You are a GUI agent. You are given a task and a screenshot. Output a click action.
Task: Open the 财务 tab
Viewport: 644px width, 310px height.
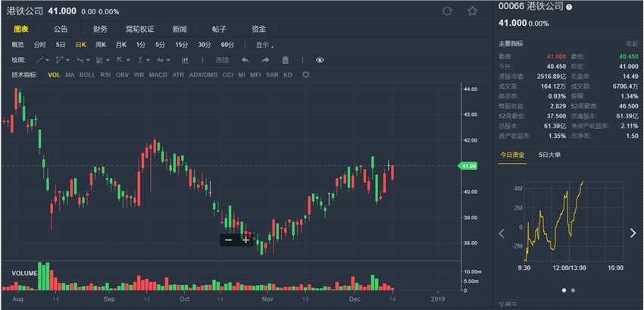(100, 30)
